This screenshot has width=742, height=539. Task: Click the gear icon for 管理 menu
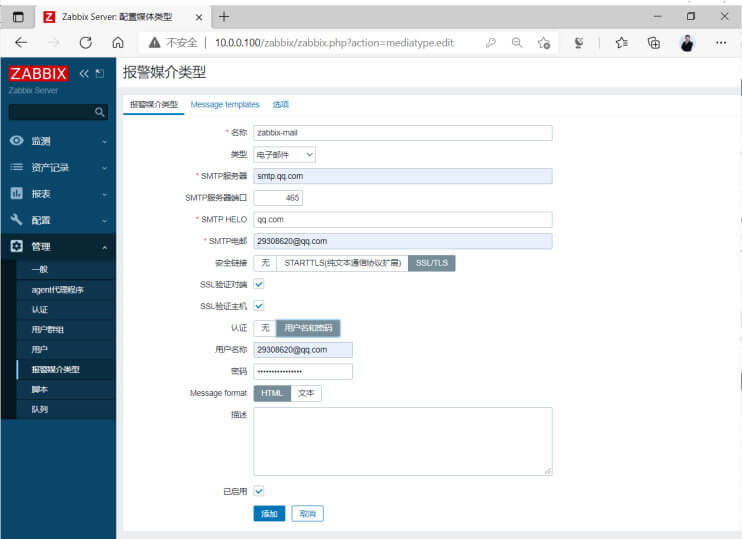(x=17, y=246)
